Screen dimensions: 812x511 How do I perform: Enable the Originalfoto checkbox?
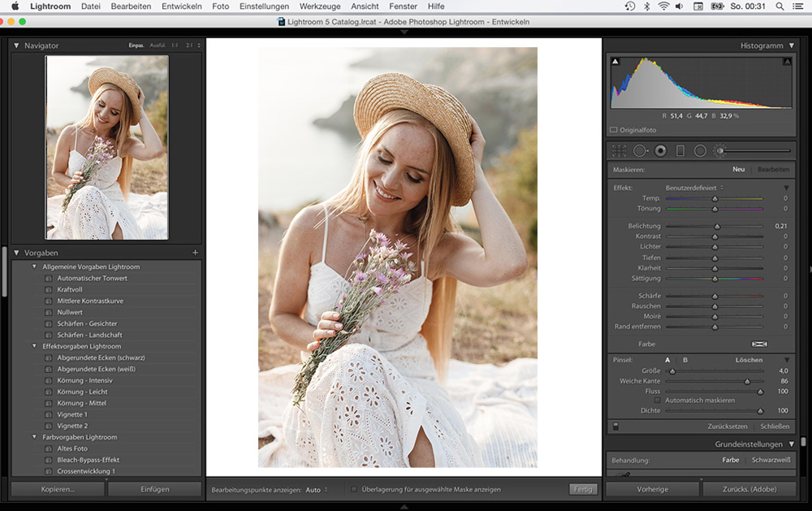pyautogui.click(x=614, y=130)
